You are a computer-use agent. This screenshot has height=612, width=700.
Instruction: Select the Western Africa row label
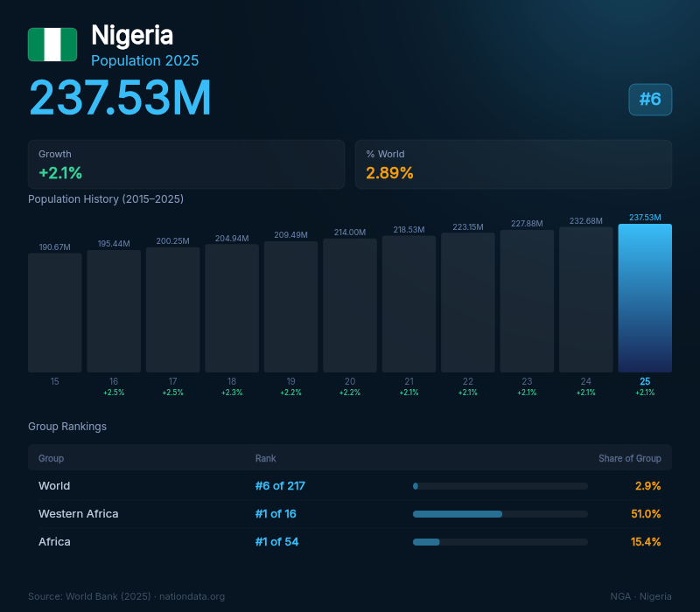78,514
